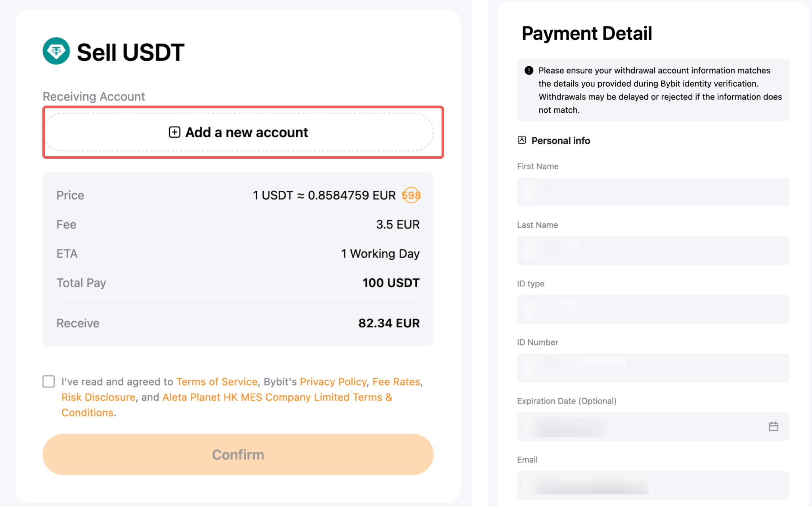Click the Personal info person icon
Screen dimensions: 812x507
click(522, 140)
